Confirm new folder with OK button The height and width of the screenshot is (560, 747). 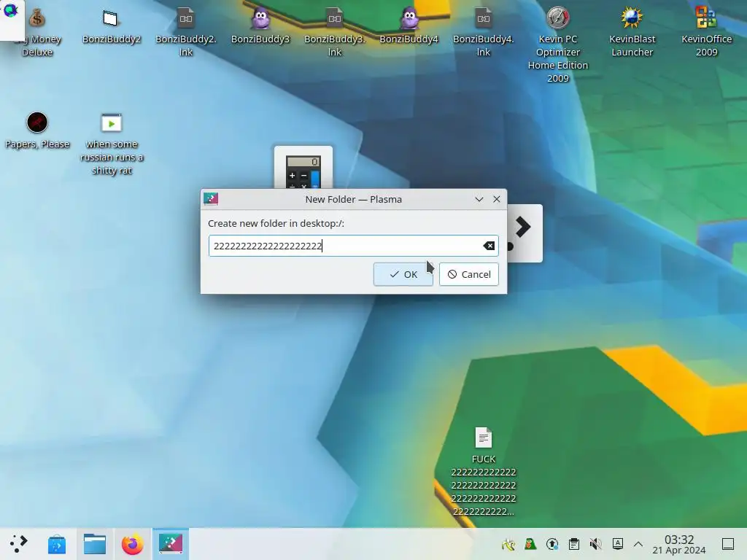click(x=403, y=274)
